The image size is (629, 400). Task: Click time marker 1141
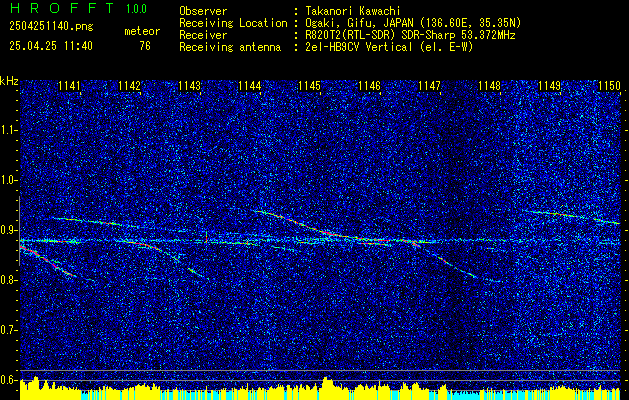pos(69,86)
